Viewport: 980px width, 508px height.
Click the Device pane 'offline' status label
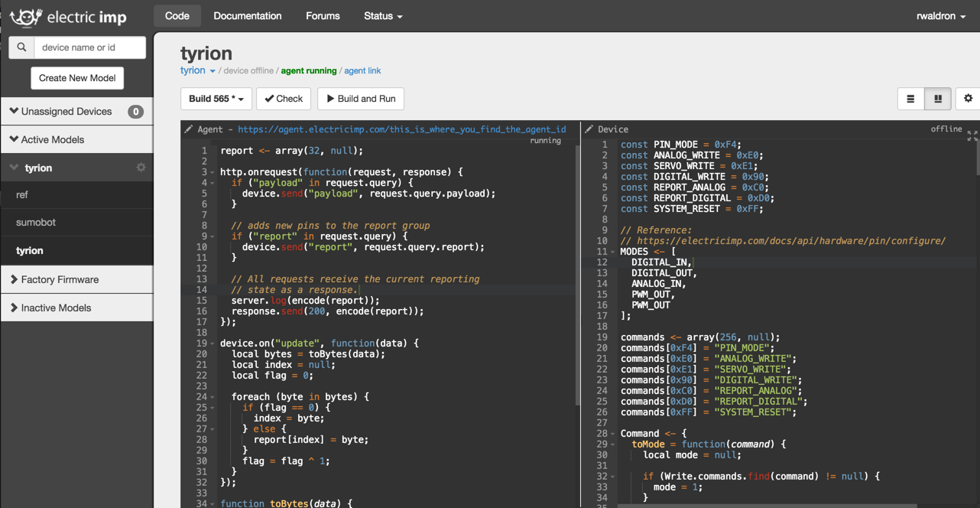[946, 129]
